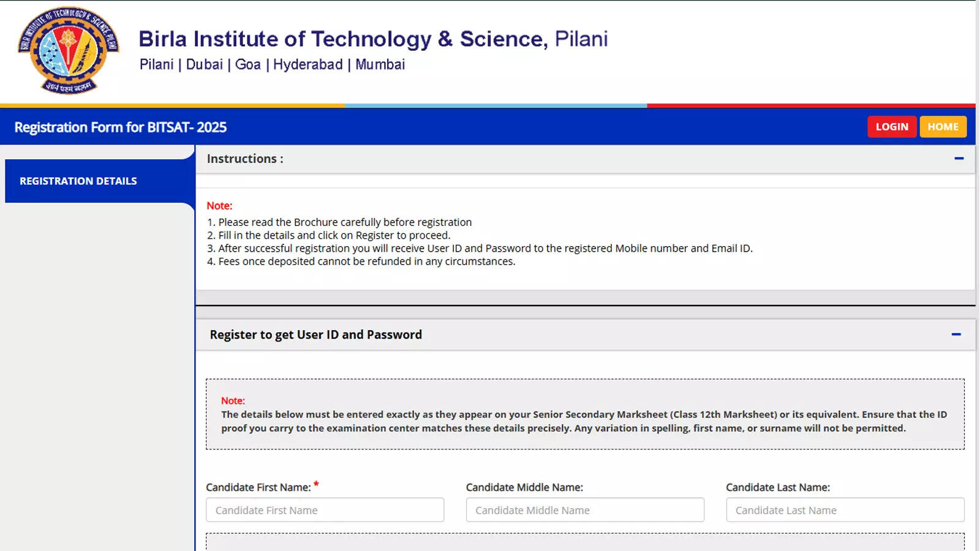Click the Candidate Middle Name input field
980x551 pixels.
(584, 509)
